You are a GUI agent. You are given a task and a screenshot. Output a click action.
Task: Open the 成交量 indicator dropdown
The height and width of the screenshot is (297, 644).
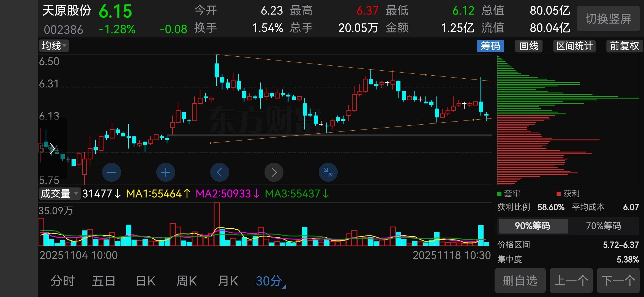click(x=59, y=194)
